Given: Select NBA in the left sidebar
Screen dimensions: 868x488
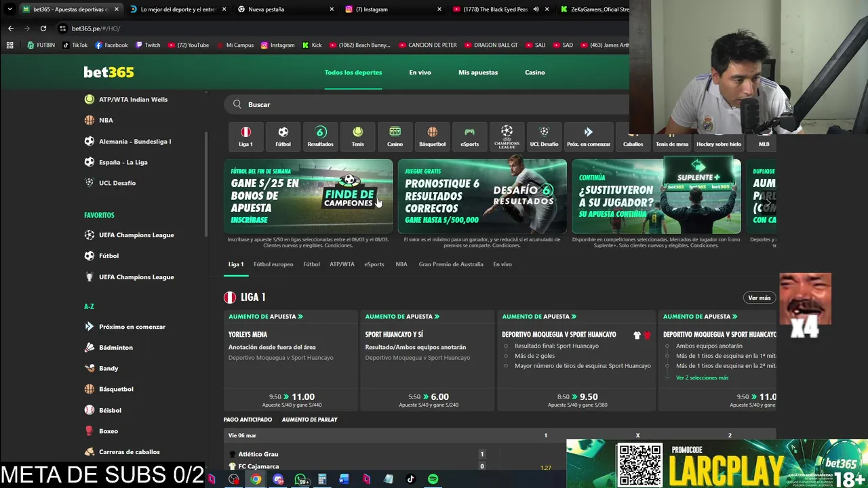Looking at the screenshot, I should pos(99,120).
